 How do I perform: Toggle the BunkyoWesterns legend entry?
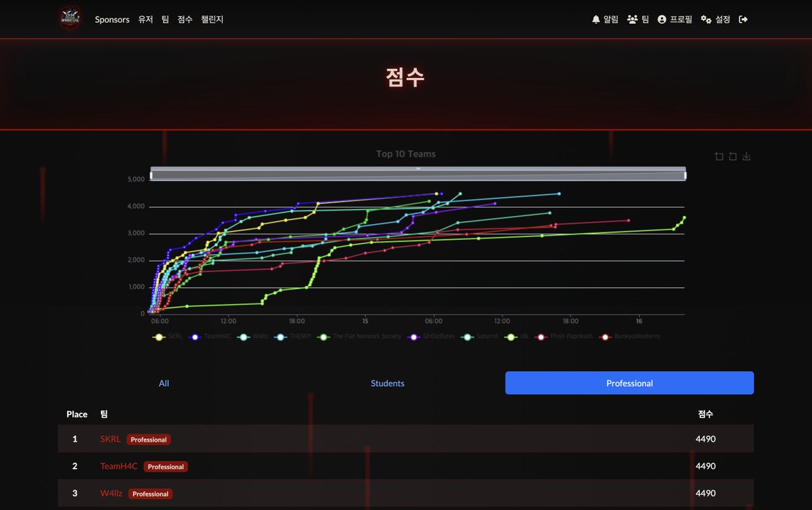click(631, 336)
